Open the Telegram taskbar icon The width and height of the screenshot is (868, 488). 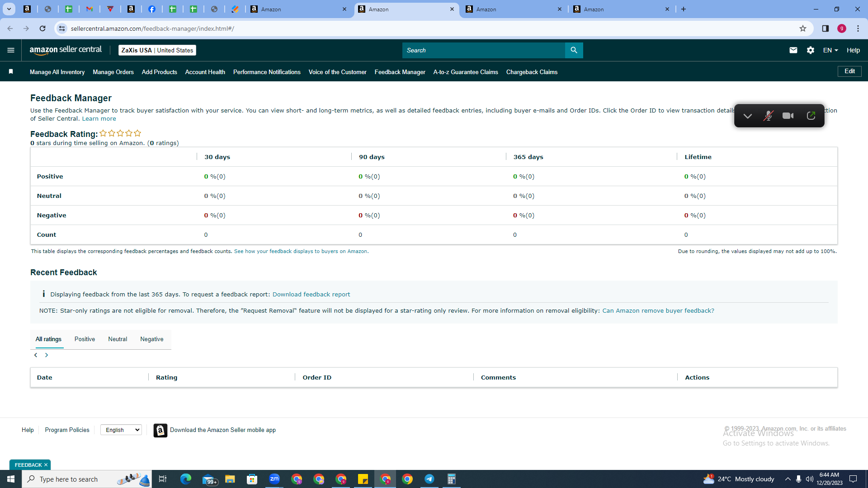click(429, 479)
